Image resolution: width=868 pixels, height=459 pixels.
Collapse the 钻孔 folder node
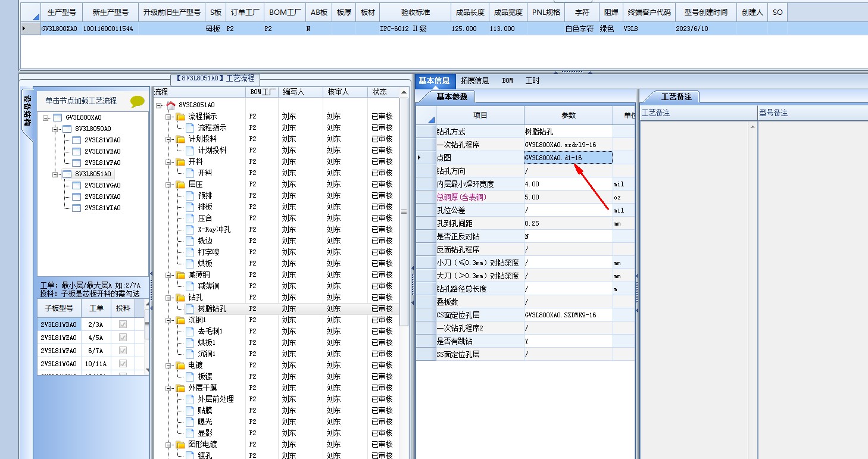169,298
